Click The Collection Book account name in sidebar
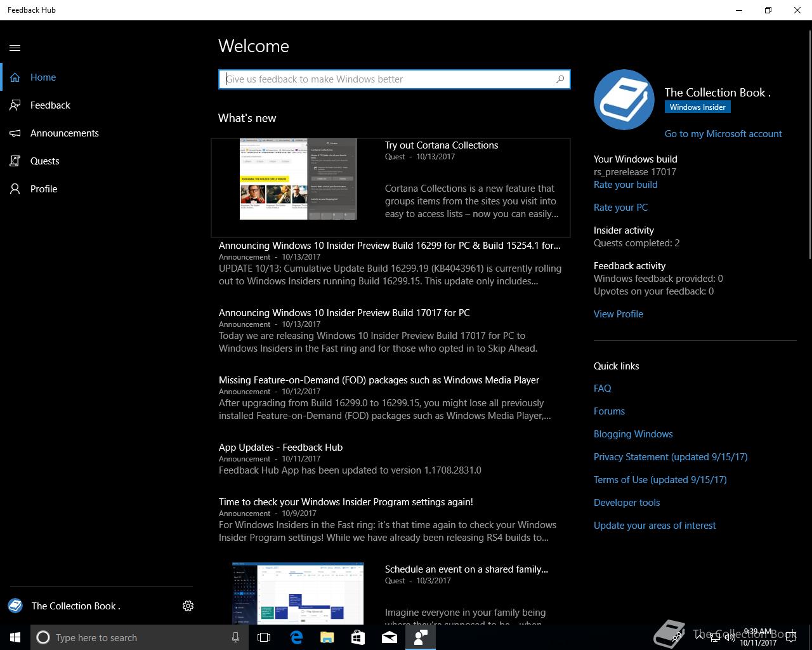The height and width of the screenshot is (650, 812). pos(76,606)
